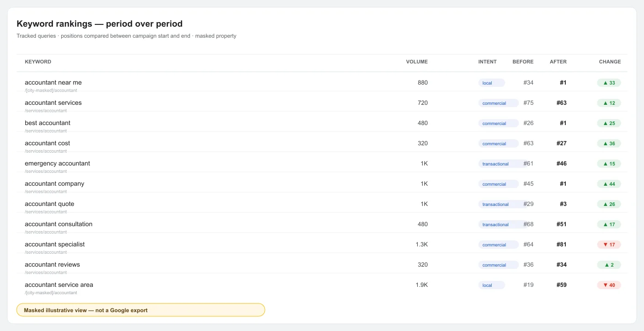Click the #3 after position
644x331 pixels.
(x=563, y=204)
